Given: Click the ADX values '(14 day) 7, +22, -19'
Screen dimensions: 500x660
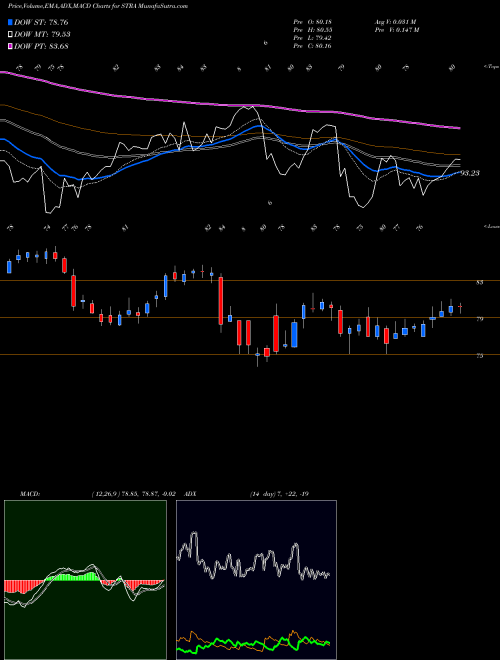Looking at the screenshot, I should pyautogui.click(x=279, y=494).
